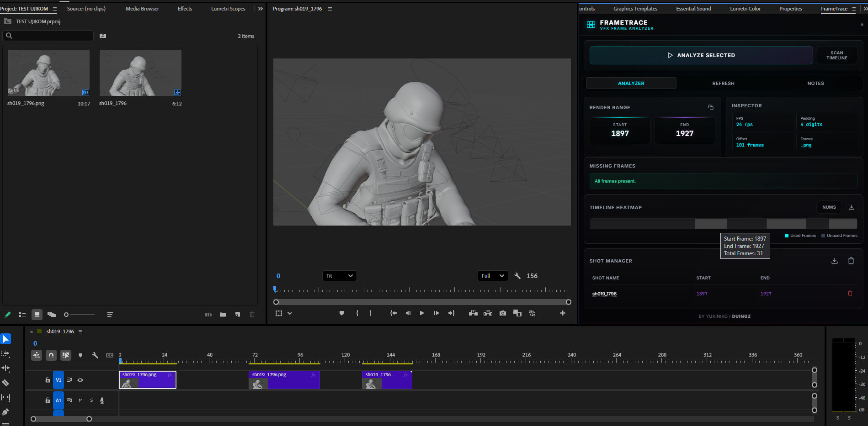Click the Extract button in Program monitor
Screen dimensions: 868x426
(488, 313)
